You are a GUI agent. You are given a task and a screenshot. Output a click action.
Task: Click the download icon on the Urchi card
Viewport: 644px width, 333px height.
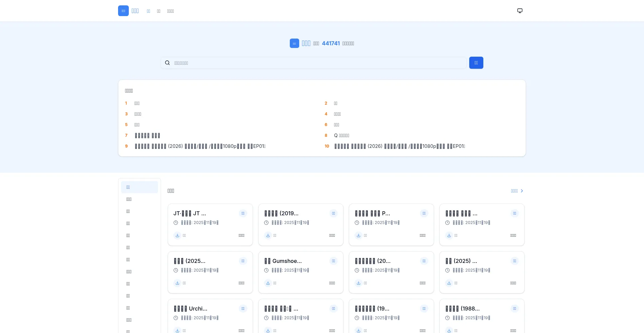pos(177,330)
